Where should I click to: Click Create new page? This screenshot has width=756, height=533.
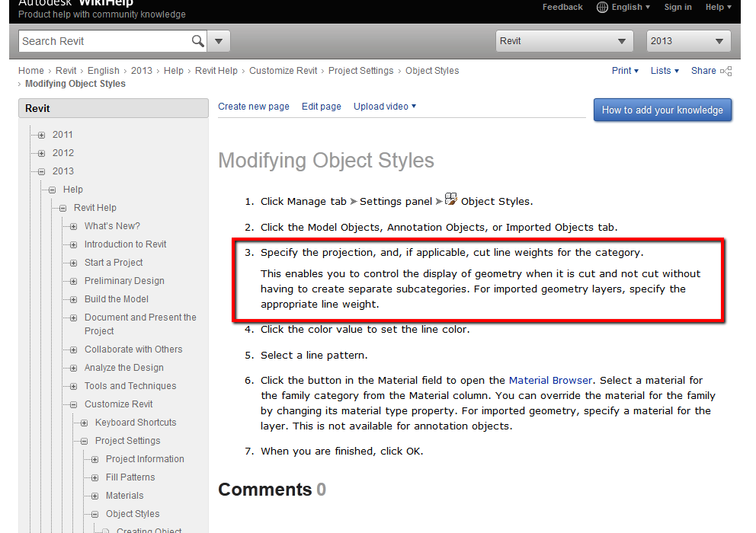254,107
